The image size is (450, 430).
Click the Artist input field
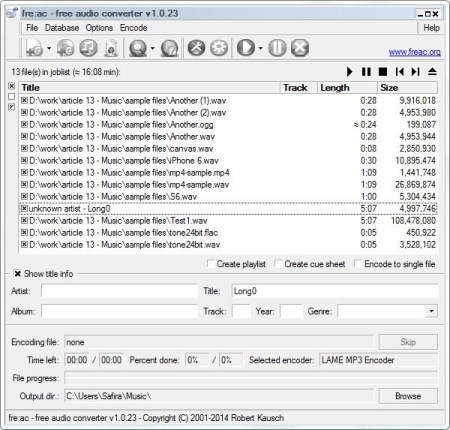(x=119, y=291)
